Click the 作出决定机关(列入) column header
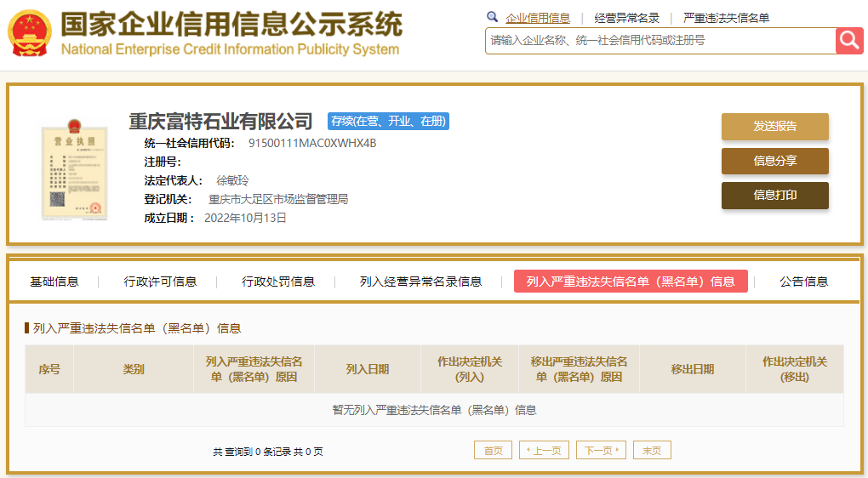Image resolution: width=868 pixels, height=478 pixels. (470, 369)
